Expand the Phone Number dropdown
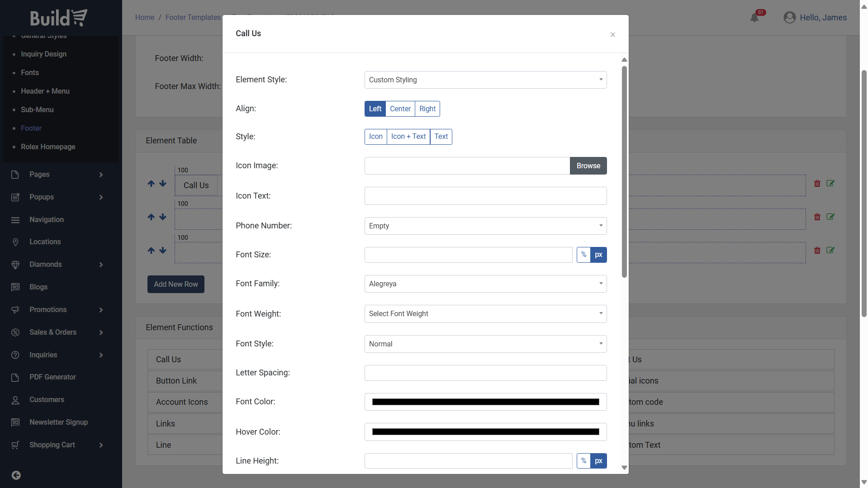The height and width of the screenshot is (488, 868). 485,226
